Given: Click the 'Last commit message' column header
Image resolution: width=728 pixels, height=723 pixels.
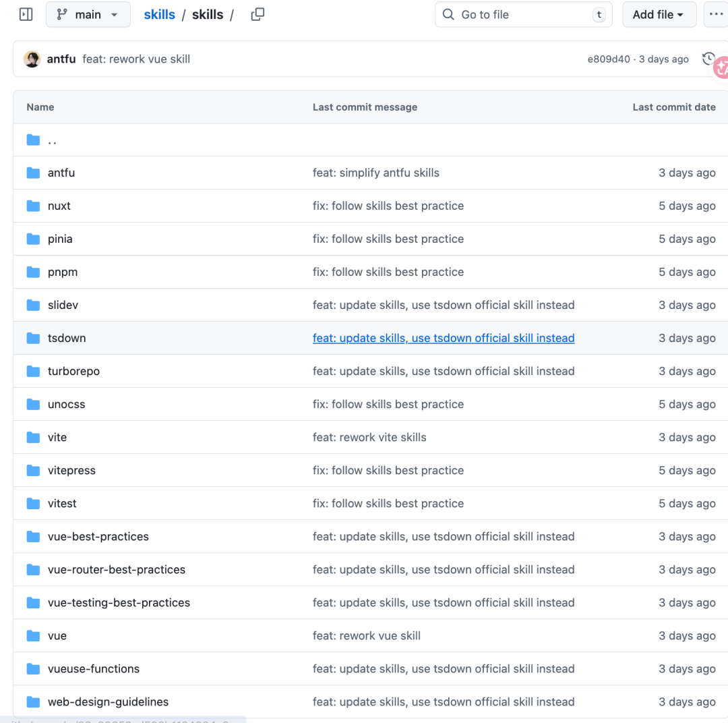Looking at the screenshot, I should (365, 107).
